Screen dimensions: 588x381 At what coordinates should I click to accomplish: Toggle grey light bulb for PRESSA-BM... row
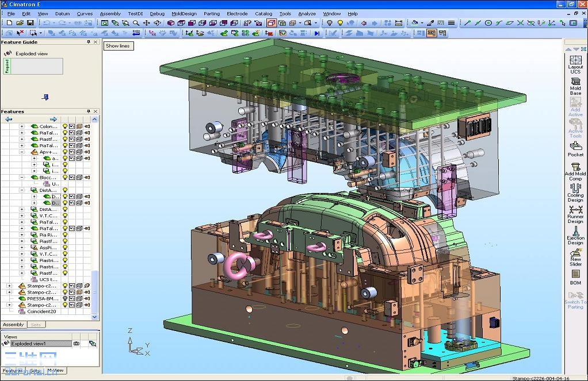click(x=65, y=299)
